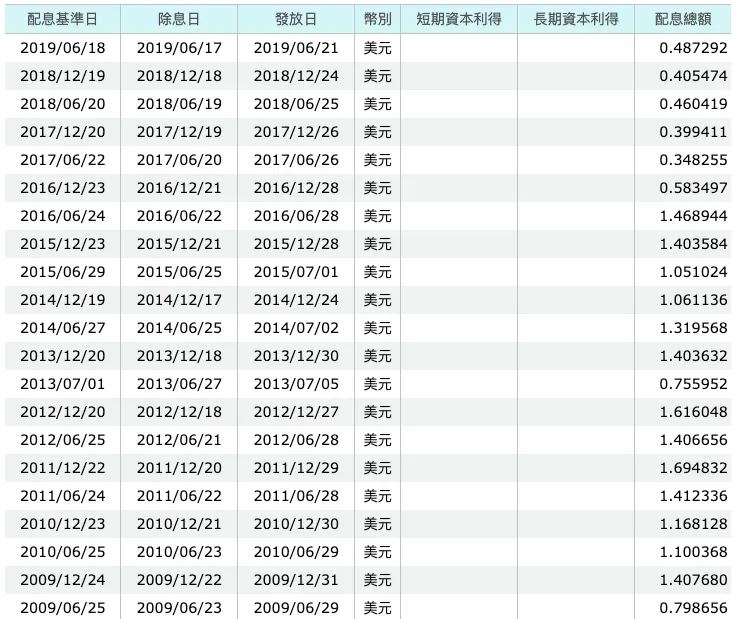Select payment date 2009/12/31
This screenshot has height=619, width=732.
click(x=296, y=580)
